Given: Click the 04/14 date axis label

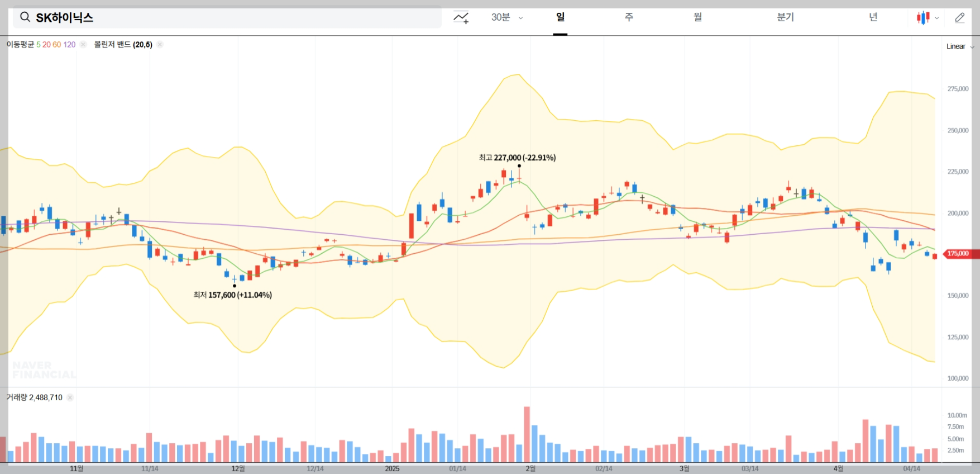Looking at the screenshot, I should pyautogui.click(x=911, y=468).
